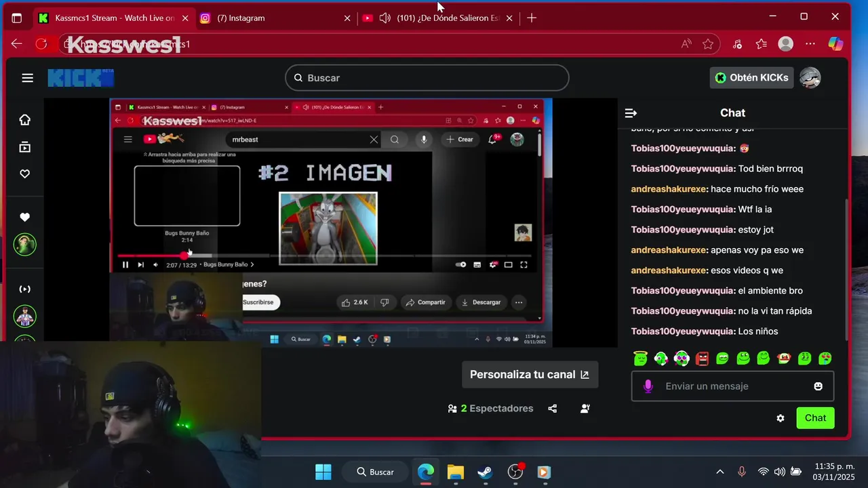Click Personaliza tu canal button

(x=530, y=374)
